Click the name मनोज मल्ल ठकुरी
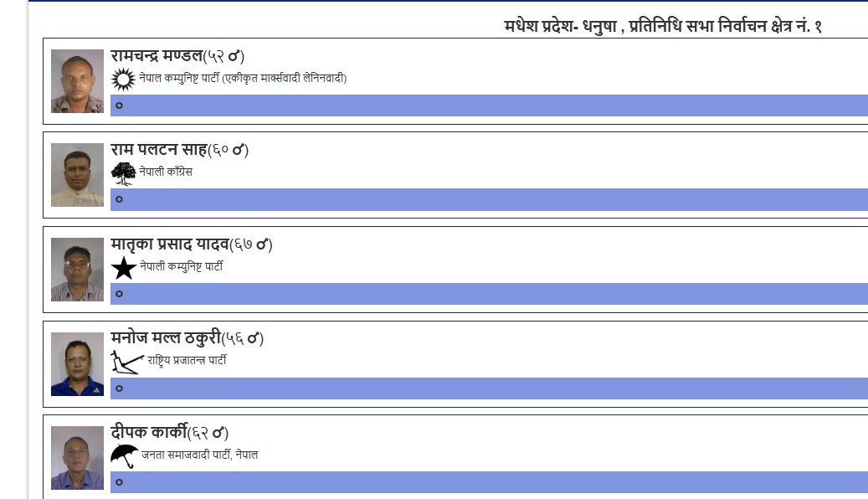868x499 pixels. point(172,339)
